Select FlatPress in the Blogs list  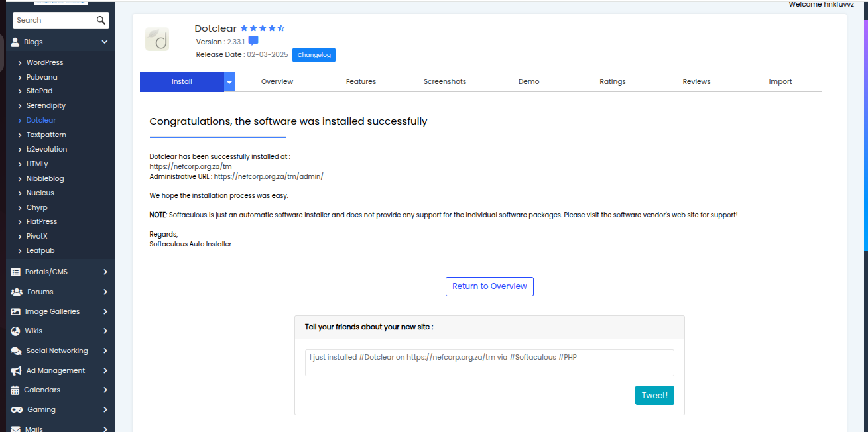coord(42,221)
